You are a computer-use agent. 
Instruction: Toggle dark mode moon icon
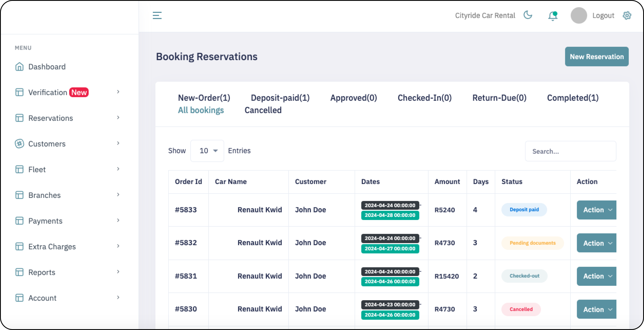pos(528,15)
